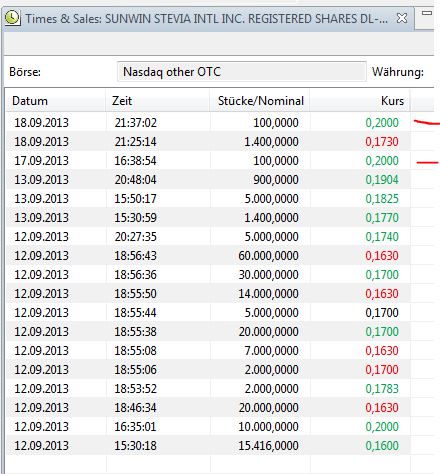The height and width of the screenshot is (474, 440).
Task: Select the trade at 18:46:34
Action: (208, 408)
